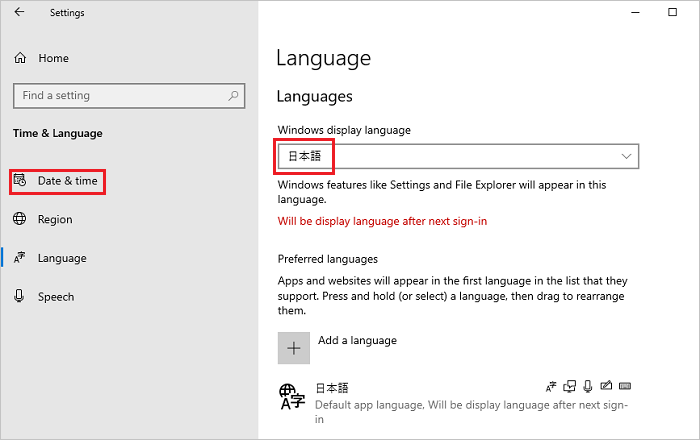This screenshot has width=700, height=440.
Task: Go back using the back arrow
Action: (19, 12)
